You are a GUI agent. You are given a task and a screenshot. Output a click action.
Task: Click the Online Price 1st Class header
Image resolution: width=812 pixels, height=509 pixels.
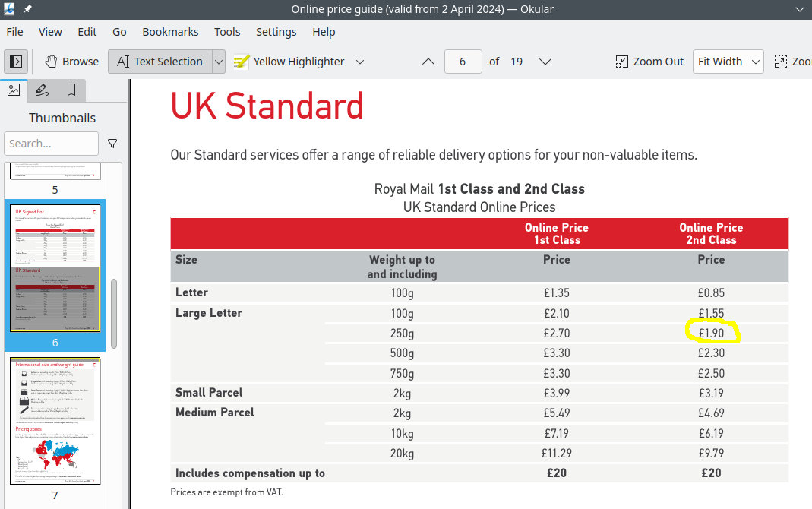(x=557, y=233)
